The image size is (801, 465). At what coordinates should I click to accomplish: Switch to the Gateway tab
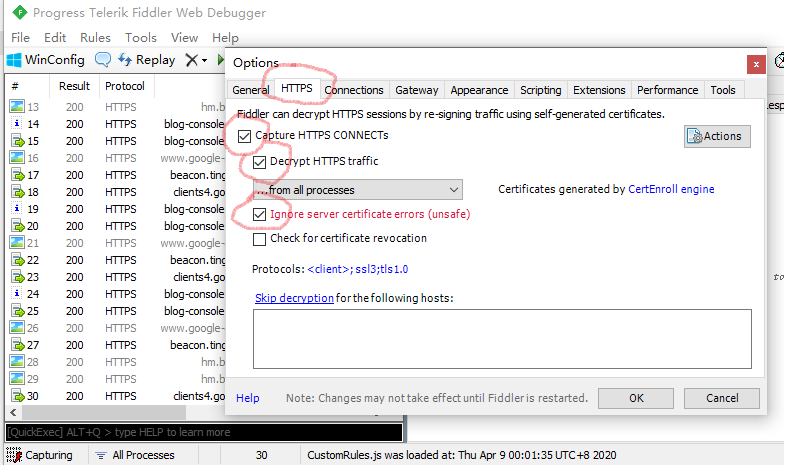[416, 90]
